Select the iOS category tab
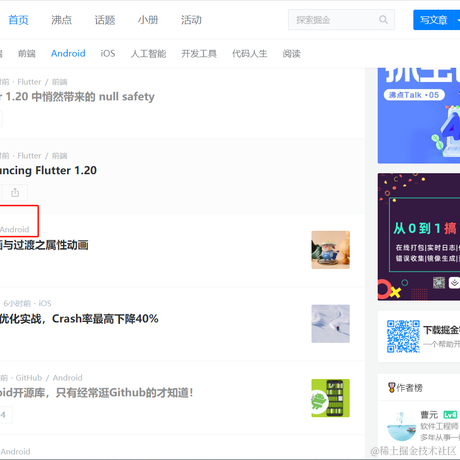Viewport: 460px width, 460px height. [x=108, y=53]
